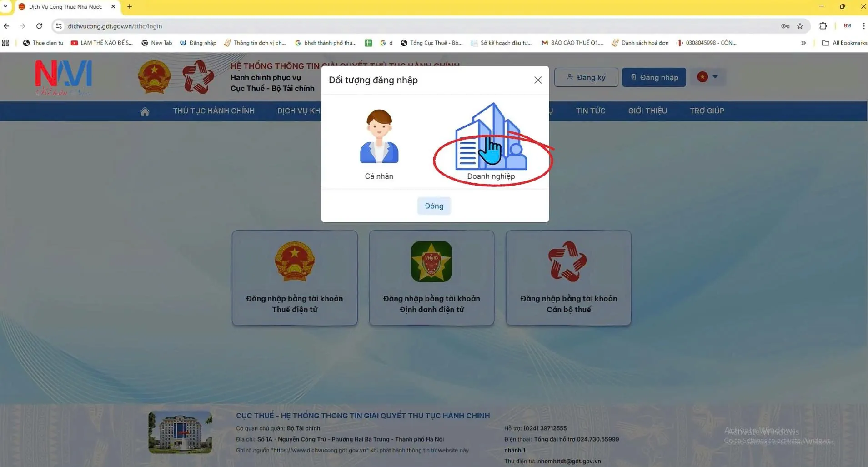The image size is (868, 467).
Task: Bookmark this page with star icon
Action: pyautogui.click(x=800, y=26)
